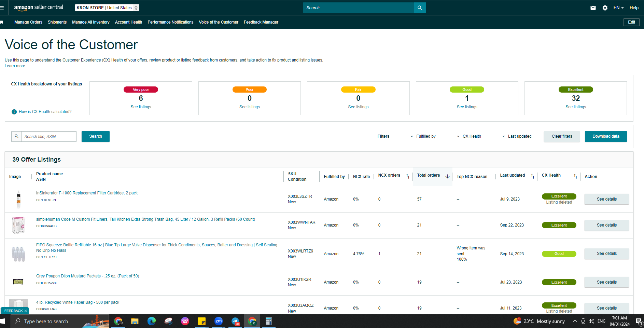
Task: Open the settings gear icon
Action: (x=605, y=8)
